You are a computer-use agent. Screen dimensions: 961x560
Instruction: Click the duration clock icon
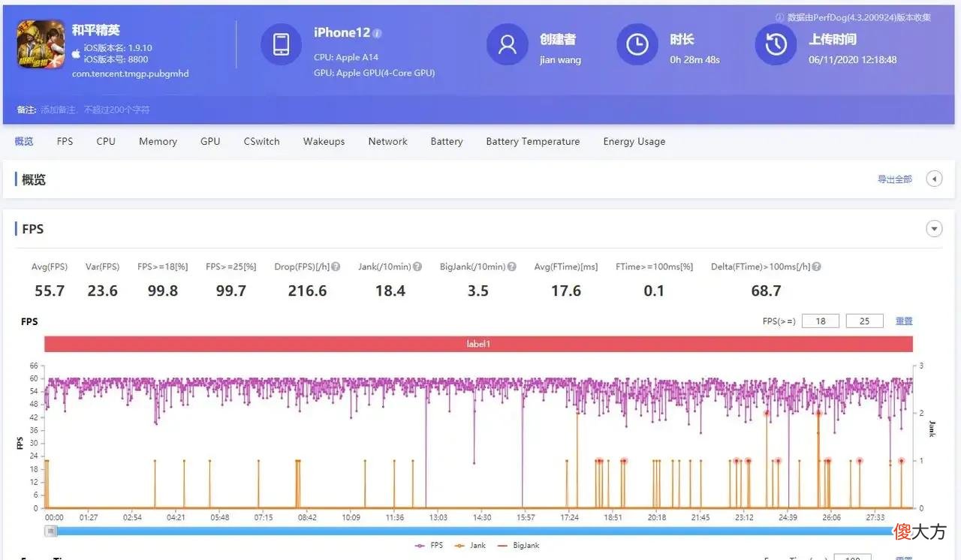click(x=637, y=44)
